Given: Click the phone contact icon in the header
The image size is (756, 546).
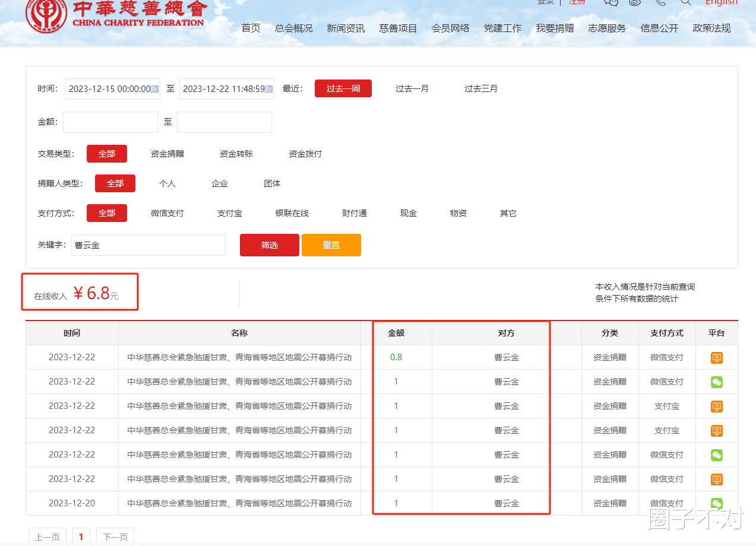Looking at the screenshot, I should click(659, 4).
